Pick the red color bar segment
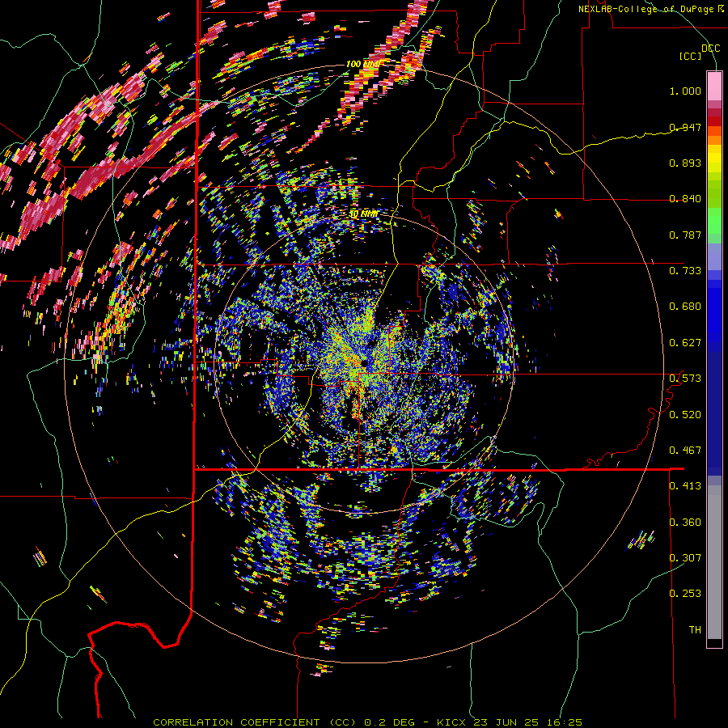Screen dimensions: 728x728 (714, 121)
